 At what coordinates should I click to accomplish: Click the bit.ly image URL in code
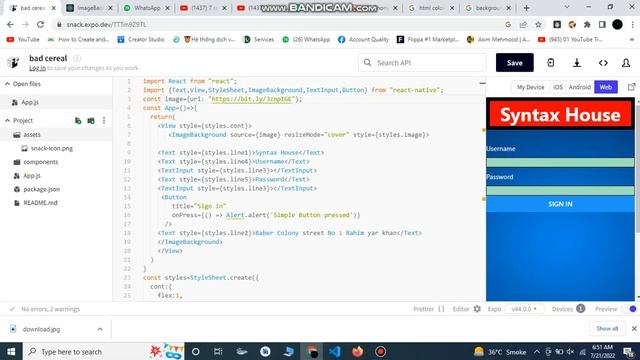[252, 99]
